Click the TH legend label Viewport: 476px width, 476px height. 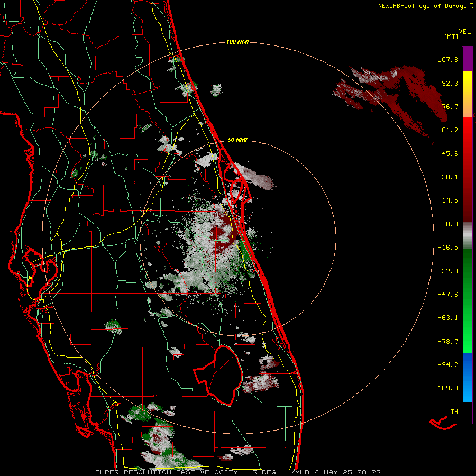click(454, 411)
